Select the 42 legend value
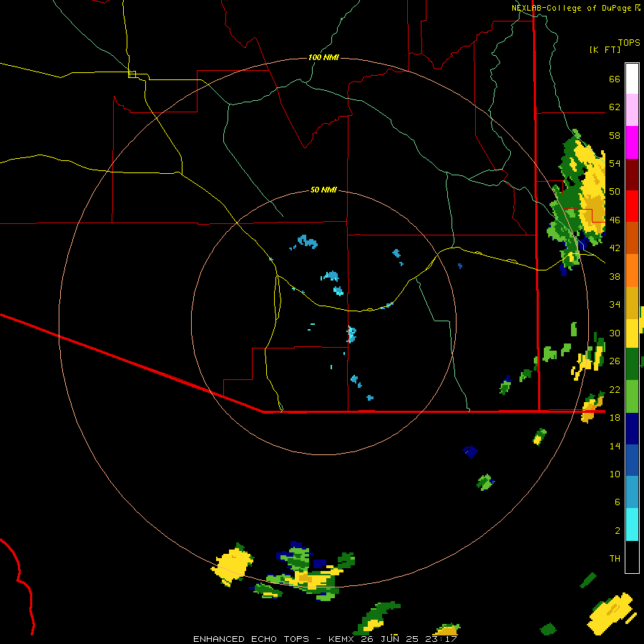The height and width of the screenshot is (644, 644). [615, 248]
